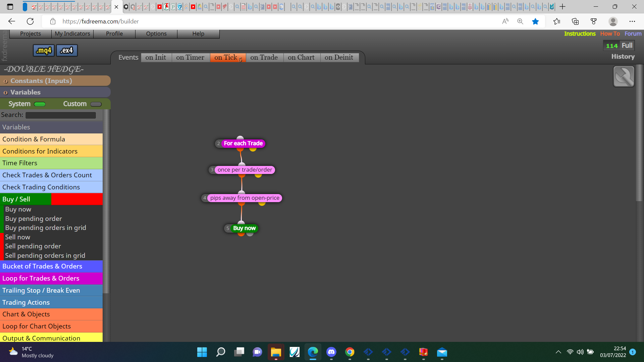Open a new browser tab
Screen dimensions: 644x362
tap(562, 6)
